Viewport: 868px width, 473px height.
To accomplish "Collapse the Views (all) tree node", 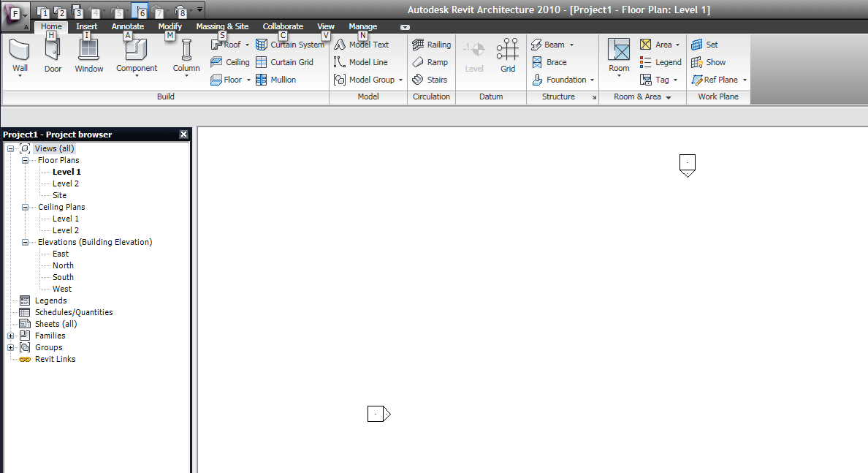I will (x=10, y=148).
